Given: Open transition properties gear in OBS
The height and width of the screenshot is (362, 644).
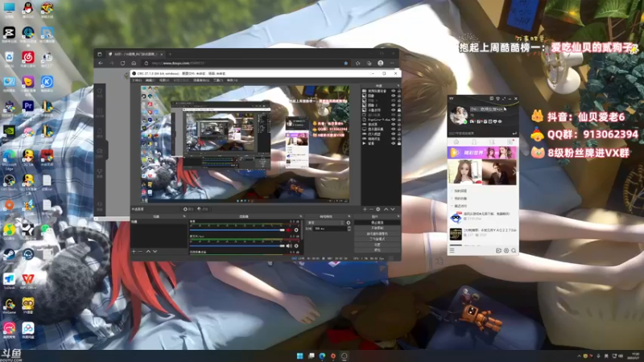Looking at the screenshot, I should (x=349, y=223).
